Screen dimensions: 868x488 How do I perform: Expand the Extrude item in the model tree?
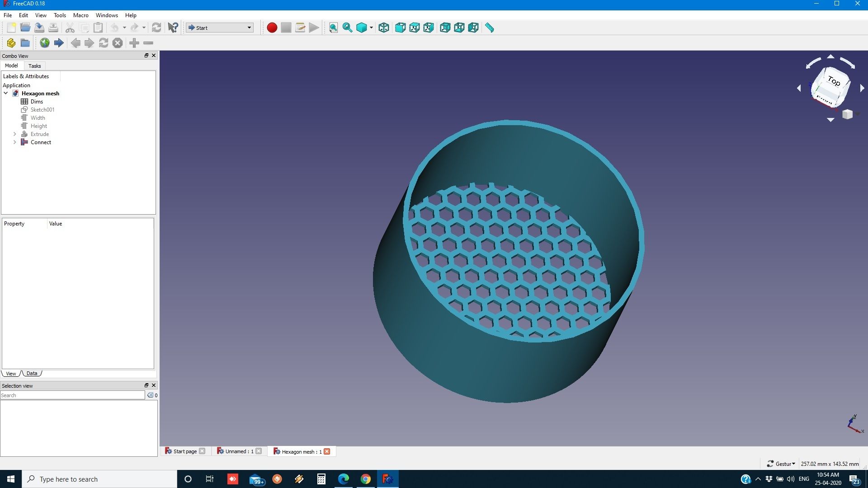point(14,134)
